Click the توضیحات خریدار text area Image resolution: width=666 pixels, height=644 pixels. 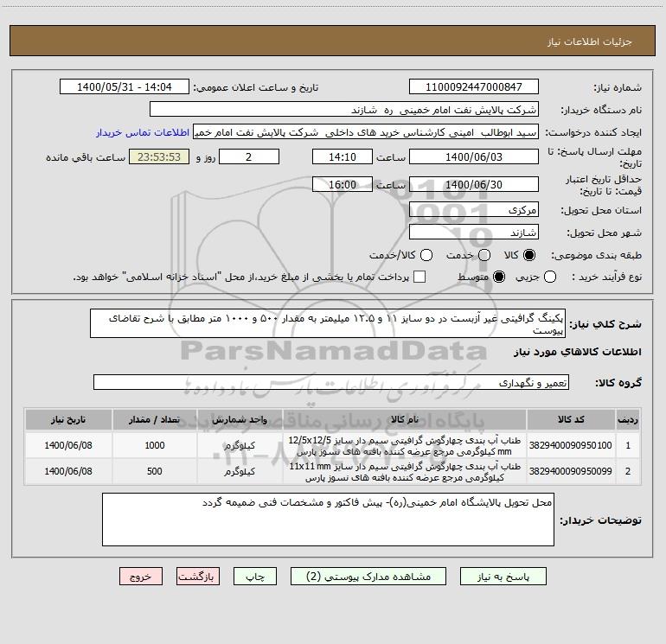tap(328, 520)
